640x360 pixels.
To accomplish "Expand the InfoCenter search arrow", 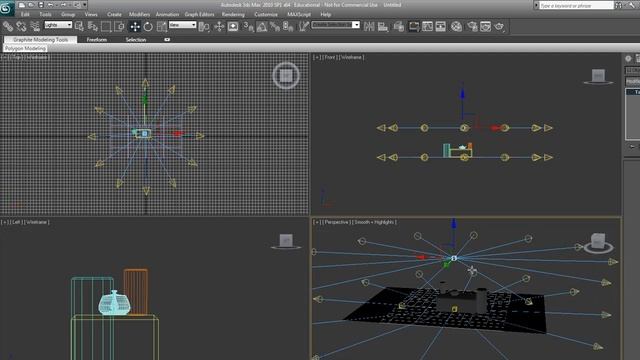I will tap(536, 5).
